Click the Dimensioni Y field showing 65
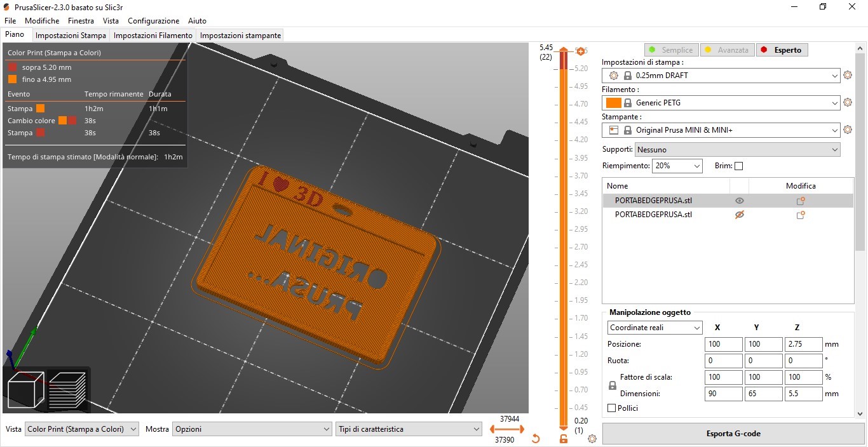 click(x=763, y=394)
